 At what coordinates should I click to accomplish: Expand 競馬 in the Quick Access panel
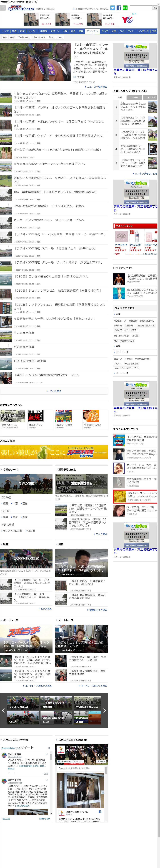click(118, 314)
